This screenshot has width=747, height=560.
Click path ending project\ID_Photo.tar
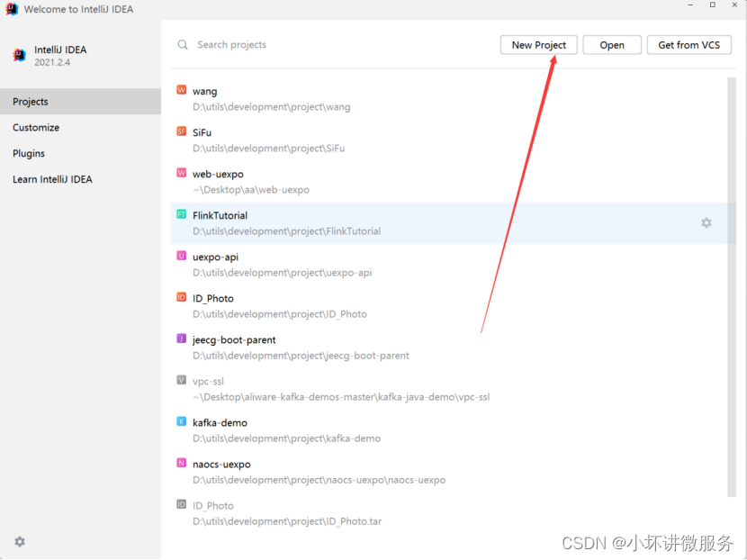287,521
